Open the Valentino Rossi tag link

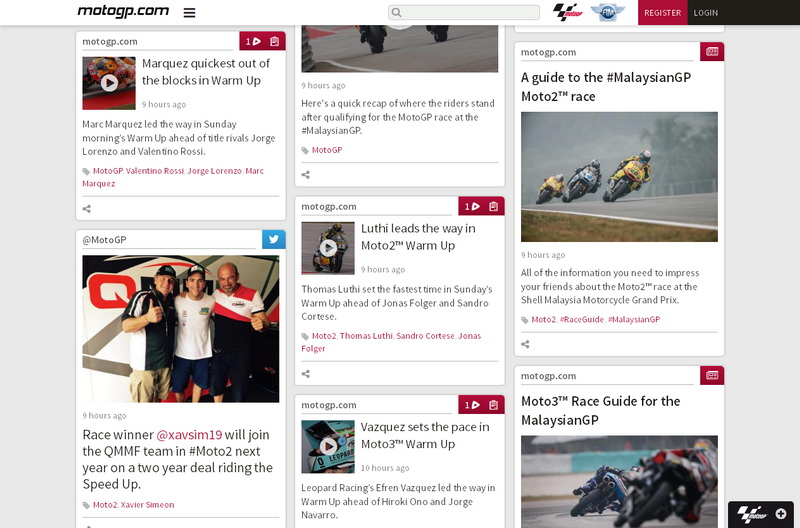coord(155,171)
